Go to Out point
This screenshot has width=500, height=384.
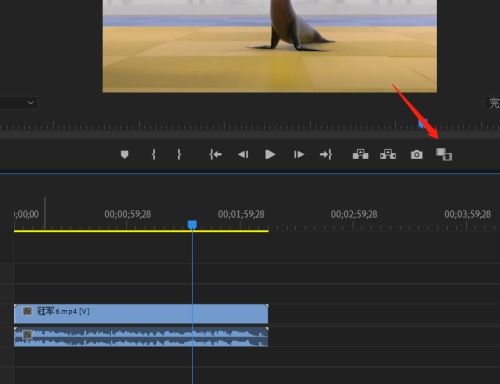tap(326, 154)
